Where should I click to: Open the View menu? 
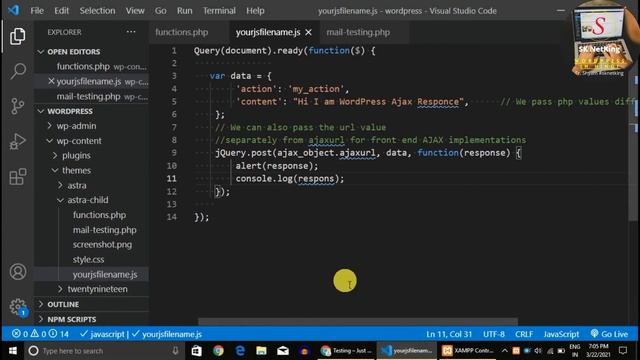135,11
